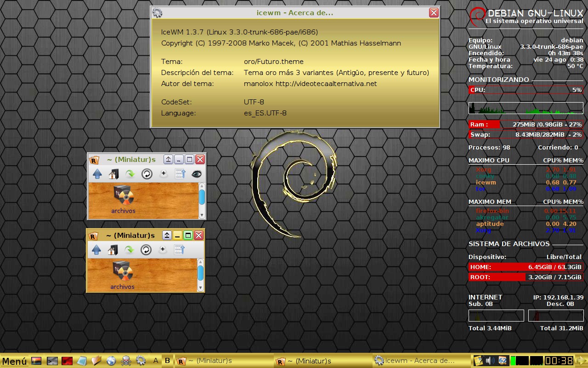
Task: Select Miniaturs taskbar entry beside icewm entry
Action: (323, 361)
